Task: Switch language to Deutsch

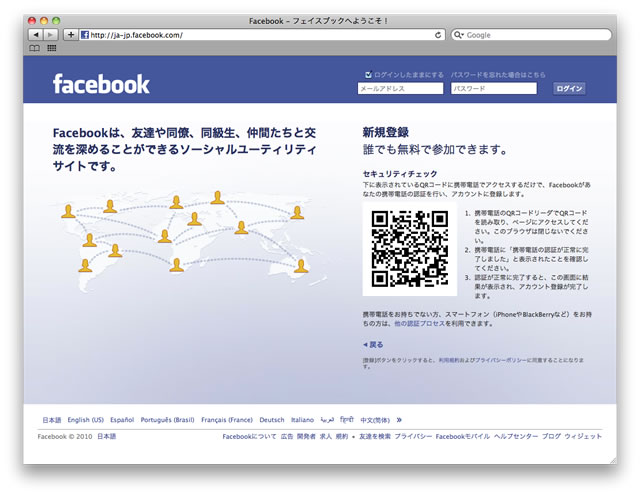Action: pyautogui.click(x=272, y=420)
